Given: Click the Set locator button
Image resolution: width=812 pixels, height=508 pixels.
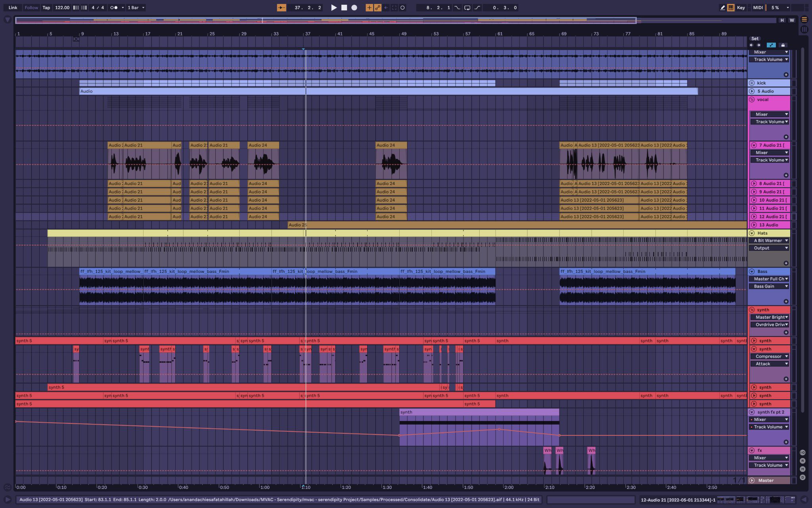Looking at the screenshot, I should [x=755, y=38].
